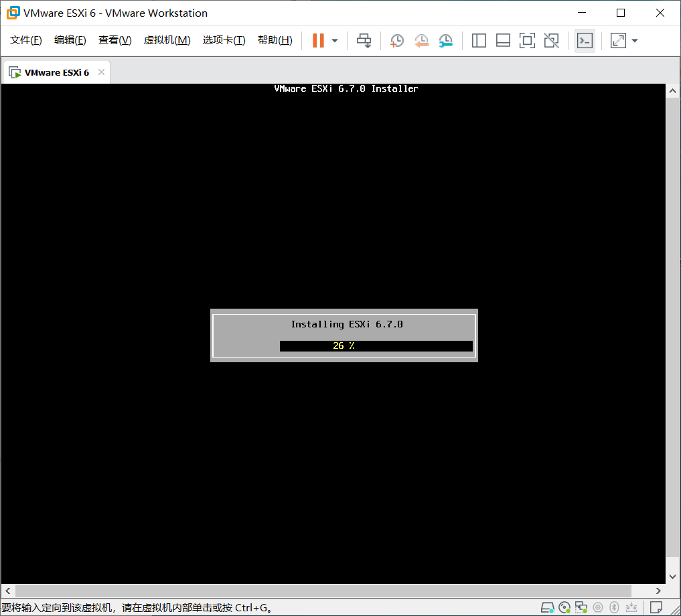Click the vertical scrollbar down arrow
This screenshot has width=681, height=616.
[672, 576]
